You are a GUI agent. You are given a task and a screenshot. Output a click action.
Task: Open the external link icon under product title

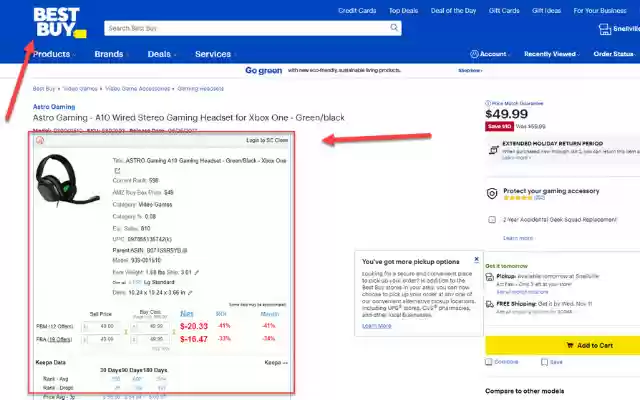(x=117, y=171)
